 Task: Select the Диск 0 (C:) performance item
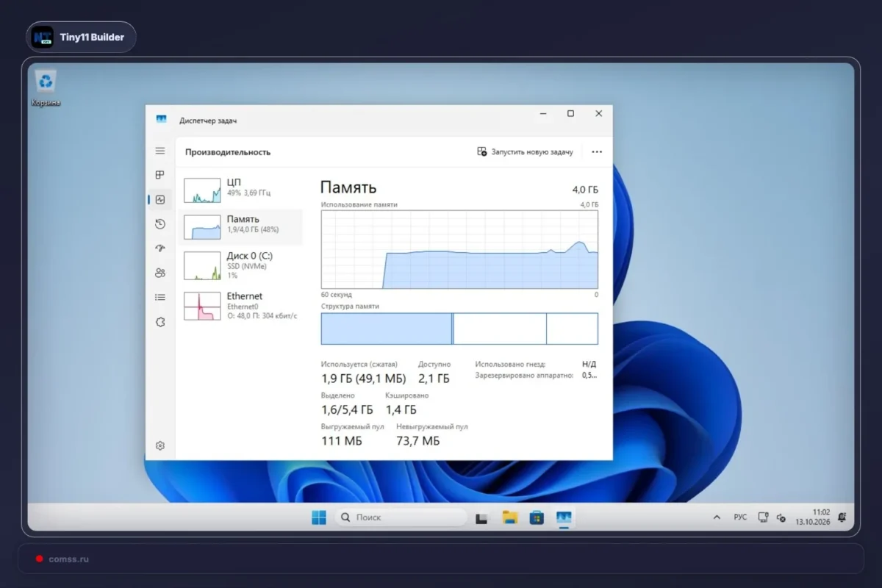240,265
